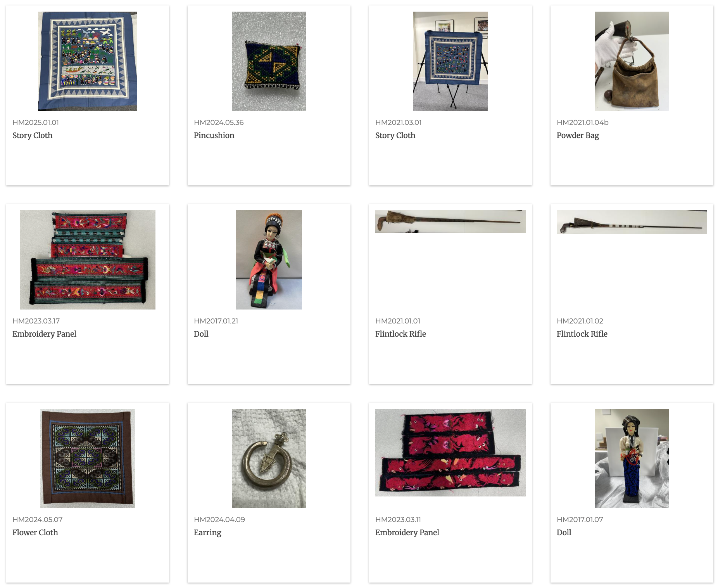Select the Doll title under HM2017.01.21

[201, 334]
